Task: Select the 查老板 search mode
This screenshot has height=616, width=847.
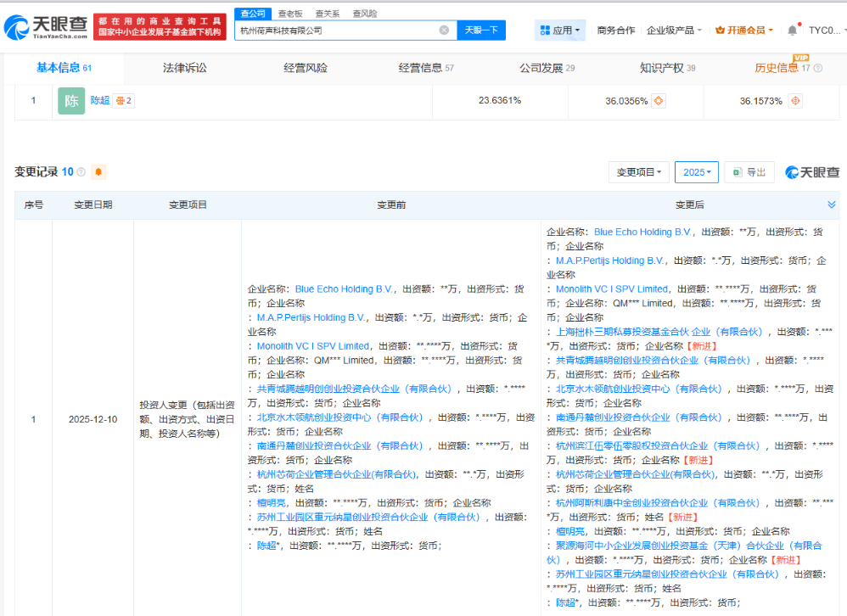Action: pos(289,14)
